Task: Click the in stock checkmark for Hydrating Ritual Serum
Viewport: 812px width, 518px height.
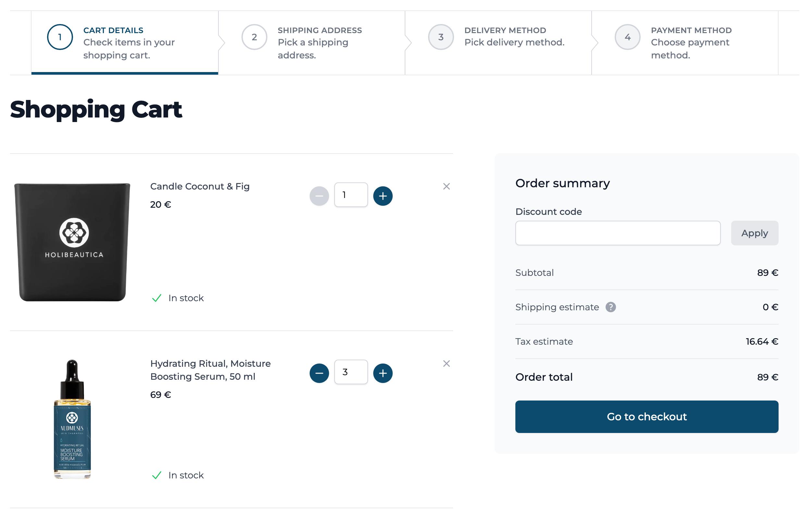Action: point(156,475)
